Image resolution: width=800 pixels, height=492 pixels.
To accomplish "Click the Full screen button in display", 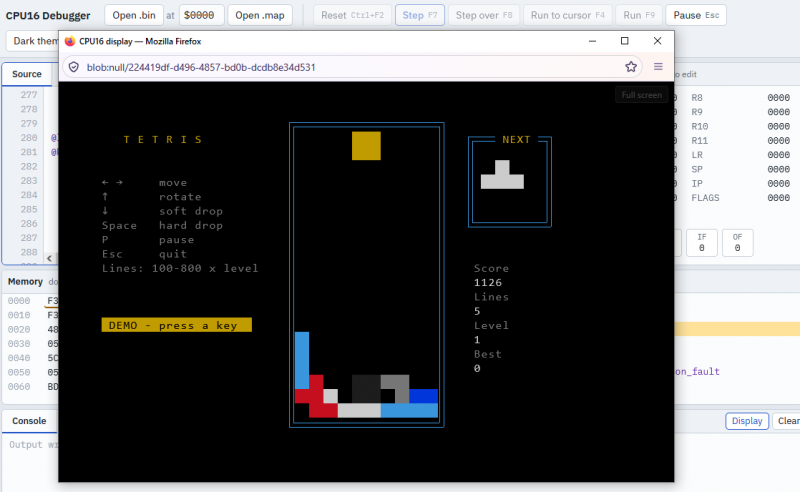I will (x=641, y=95).
